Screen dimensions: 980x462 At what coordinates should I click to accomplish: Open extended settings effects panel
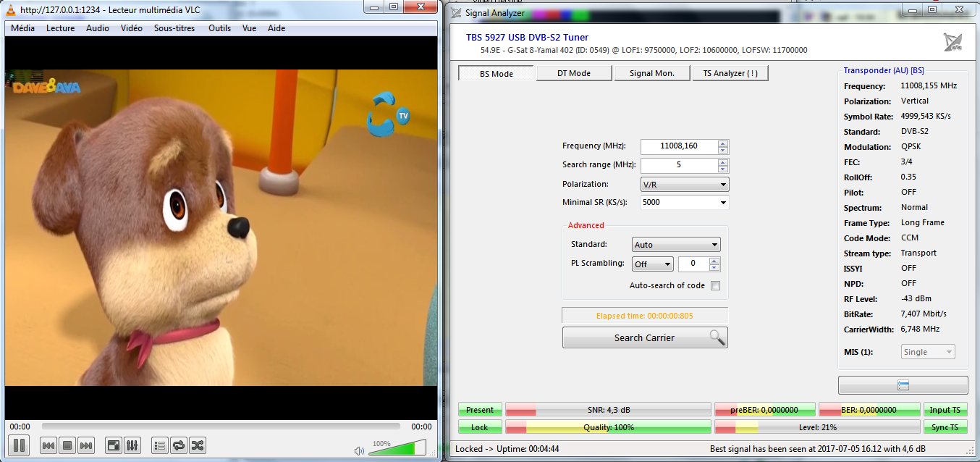click(132, 445)
